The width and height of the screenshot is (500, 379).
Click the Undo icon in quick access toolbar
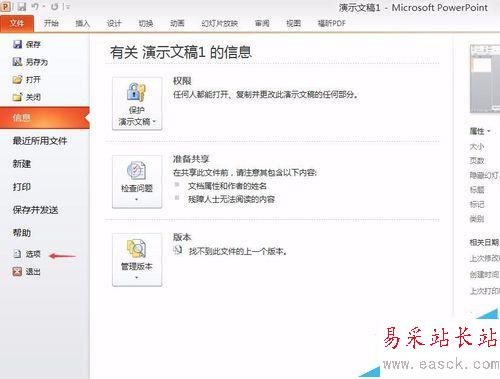pyautogui.click(x=35, y=6)
